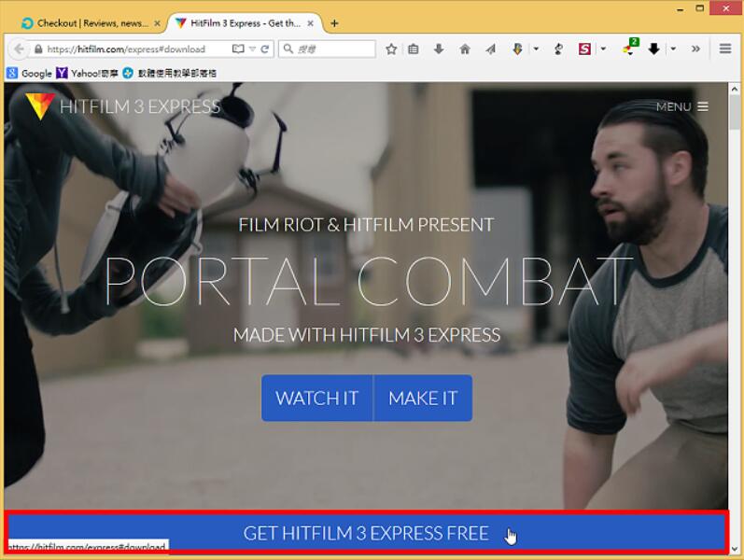Open the Firefox hamburger menu
The height and width of the screenshot is (560, 744).
click(x=725, y=49)
